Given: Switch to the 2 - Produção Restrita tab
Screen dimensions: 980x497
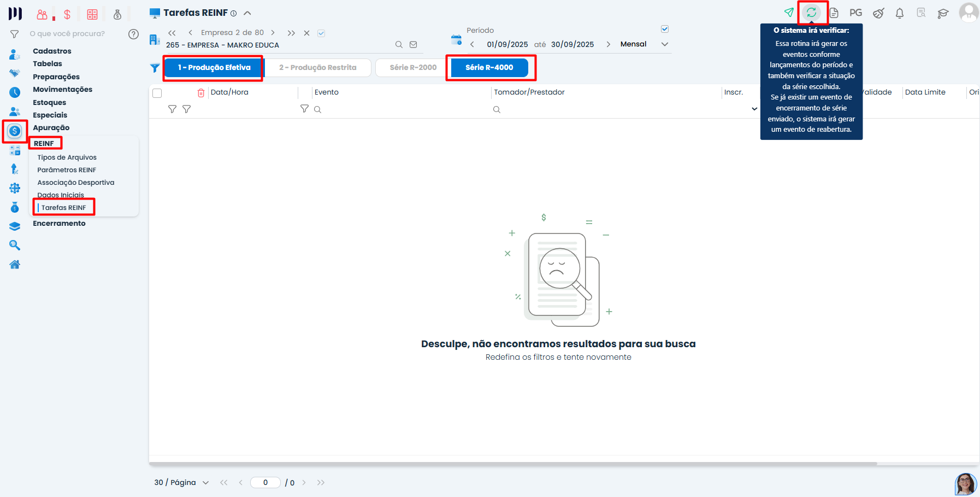Looking at the screenshot, I should pyautogui.click(x=317, y=68).
